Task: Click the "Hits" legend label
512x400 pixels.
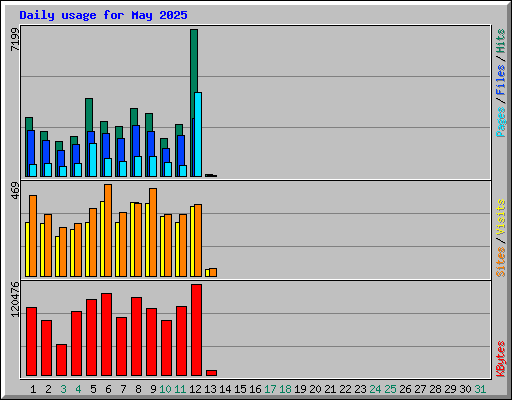Action: [500, 41]
